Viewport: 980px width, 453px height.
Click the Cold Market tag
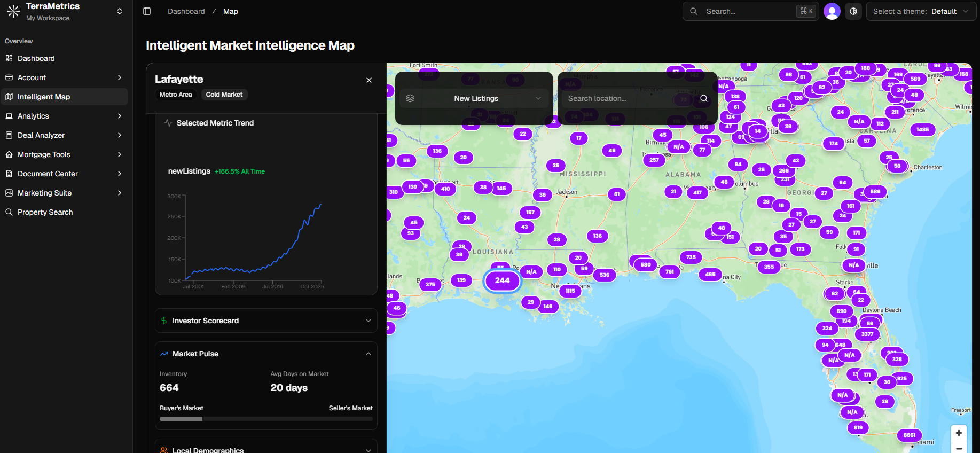click(224, 95)
